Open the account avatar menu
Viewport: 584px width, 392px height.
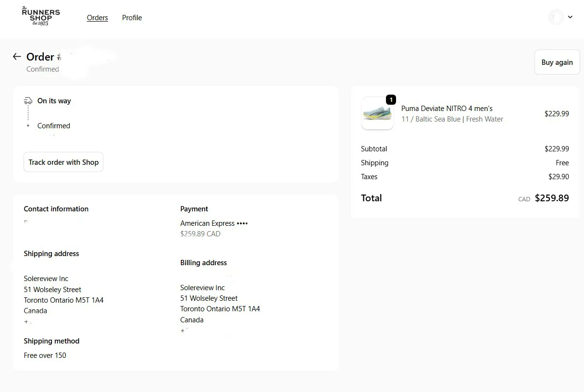click(556, 17)
